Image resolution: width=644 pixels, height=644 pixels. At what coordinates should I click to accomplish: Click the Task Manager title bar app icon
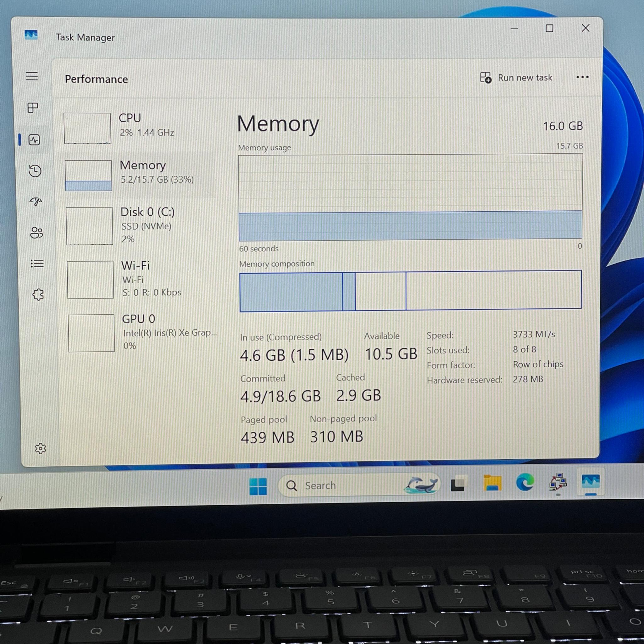[31, 35]
